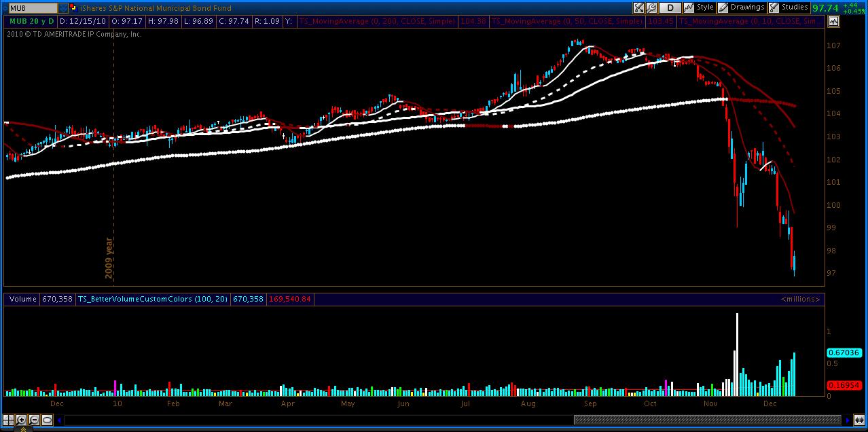Click the 2009 year vertical marker label
The height and width of the screenshot is (432, 868).
(109, 258)
